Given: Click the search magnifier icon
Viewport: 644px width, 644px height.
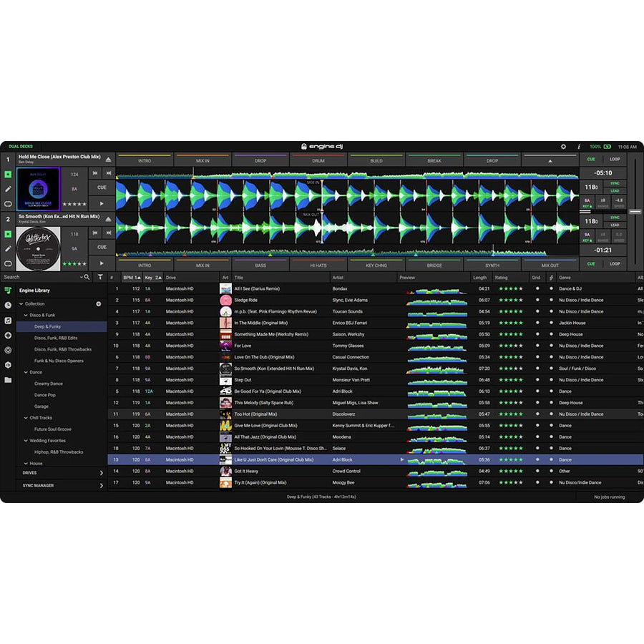Looking at the screenshot, I should [87, 277].
